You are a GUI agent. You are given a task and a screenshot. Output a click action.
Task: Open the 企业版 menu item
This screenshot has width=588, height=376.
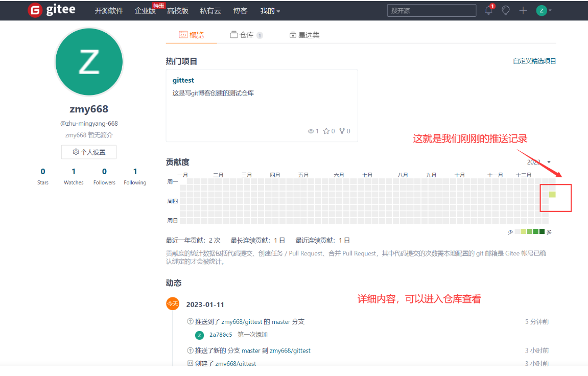(145, 11)
